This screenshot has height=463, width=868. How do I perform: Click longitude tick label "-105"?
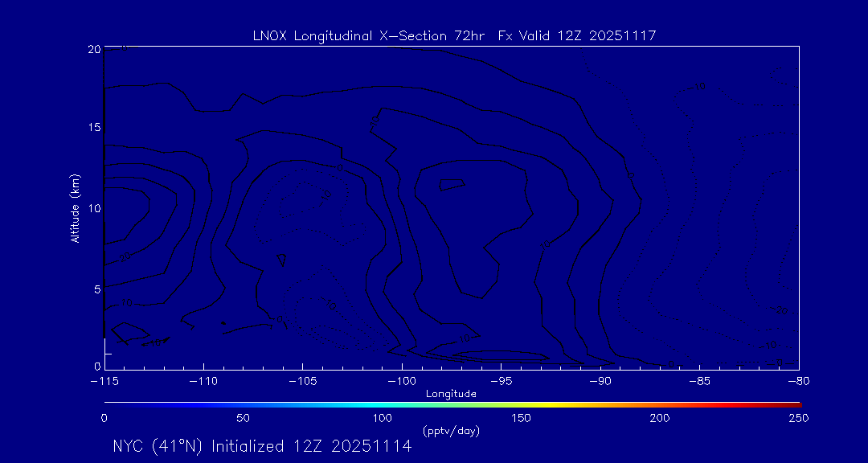point(303,382)
